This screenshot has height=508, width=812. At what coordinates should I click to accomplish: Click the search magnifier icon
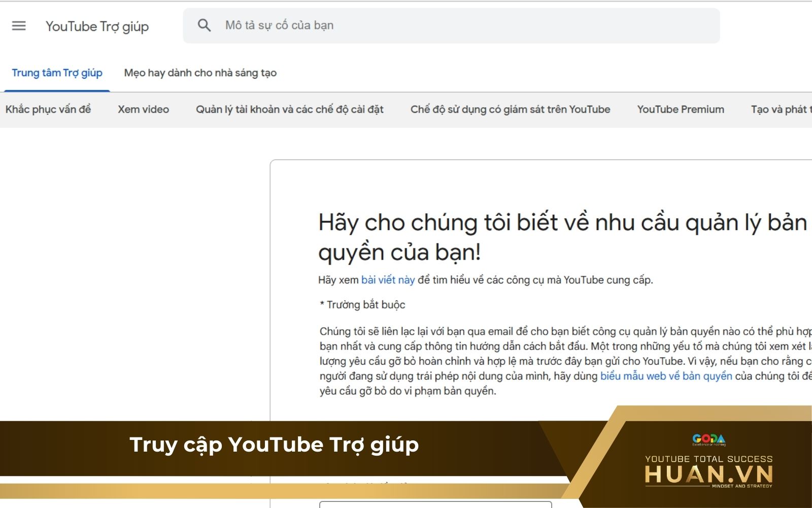tap(204, 25)
